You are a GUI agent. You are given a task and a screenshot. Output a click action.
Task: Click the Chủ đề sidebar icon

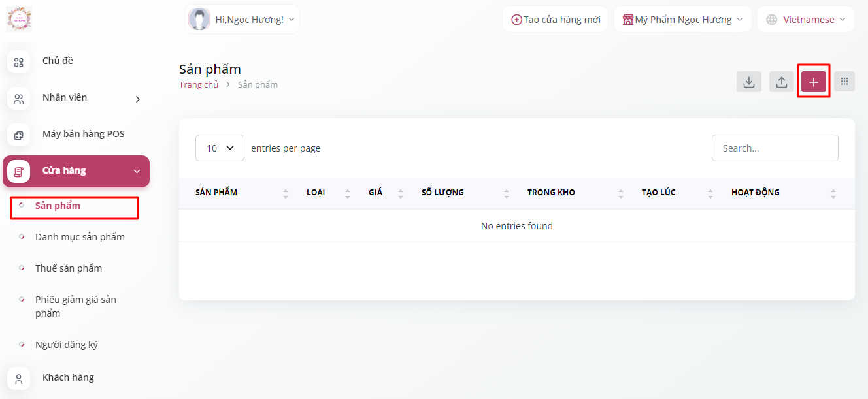pyautogui.click(x=18, y=62)
